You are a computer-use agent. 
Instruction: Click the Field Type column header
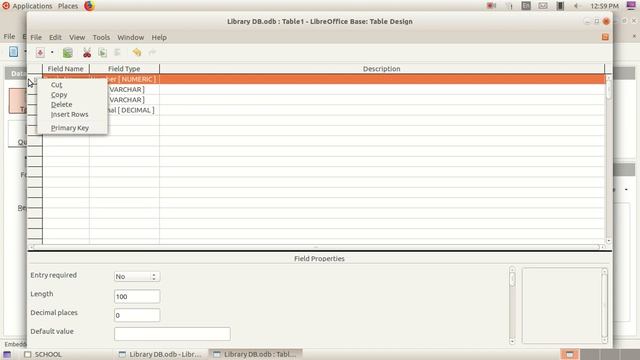tap(124, 69)
